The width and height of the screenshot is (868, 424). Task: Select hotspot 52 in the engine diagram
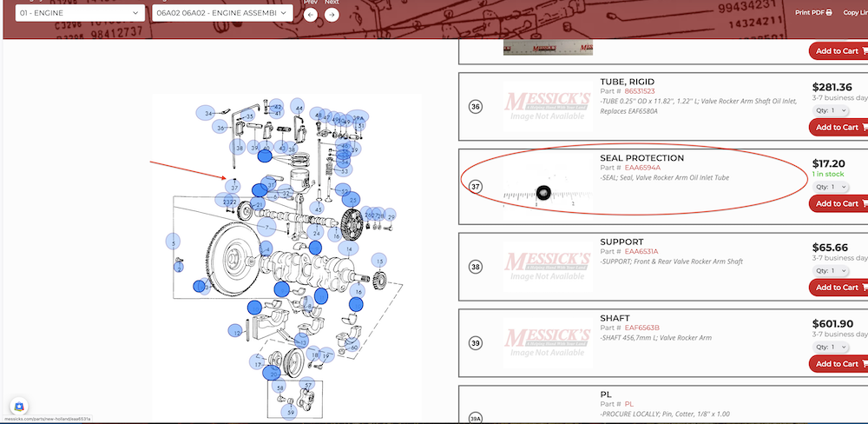(x=343, y=191)
